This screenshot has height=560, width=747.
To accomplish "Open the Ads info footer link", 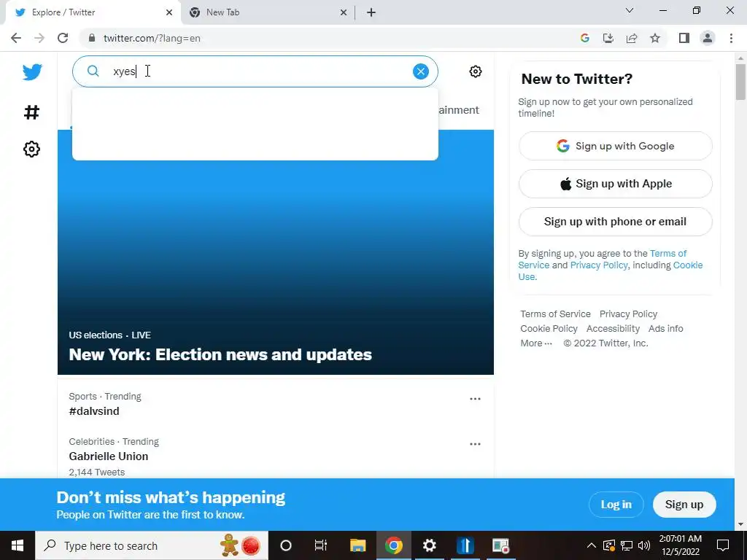I will coord(665,329).
